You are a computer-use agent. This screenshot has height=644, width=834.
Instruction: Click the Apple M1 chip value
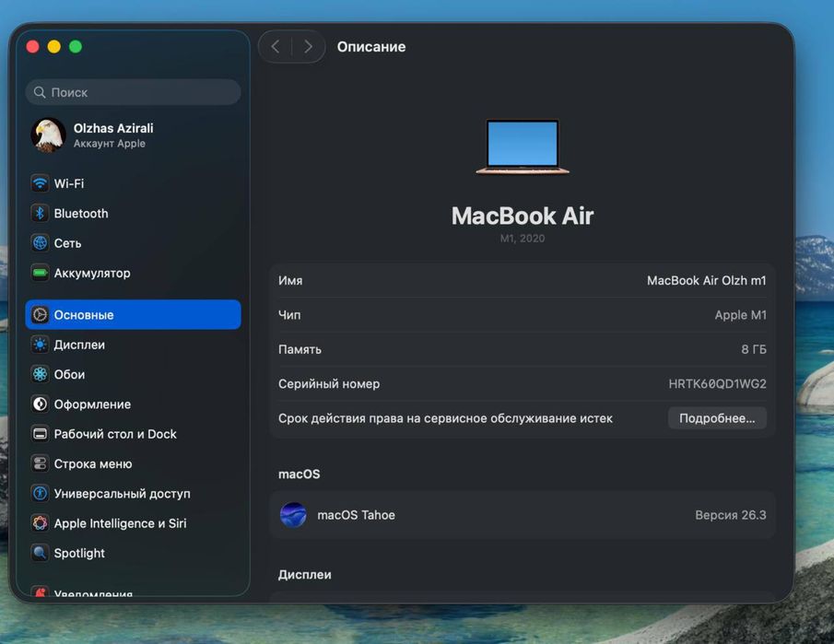pos(740,315)
